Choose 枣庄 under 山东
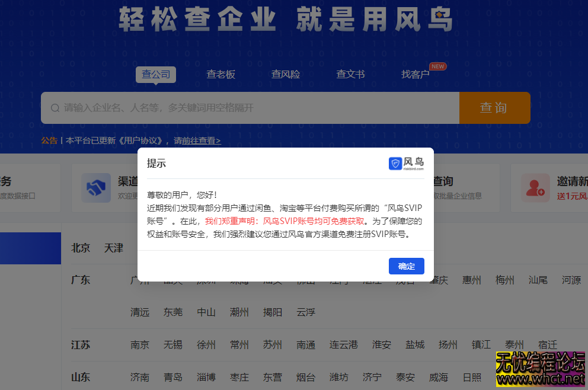The image size is (588, 390). click(239, 377)
